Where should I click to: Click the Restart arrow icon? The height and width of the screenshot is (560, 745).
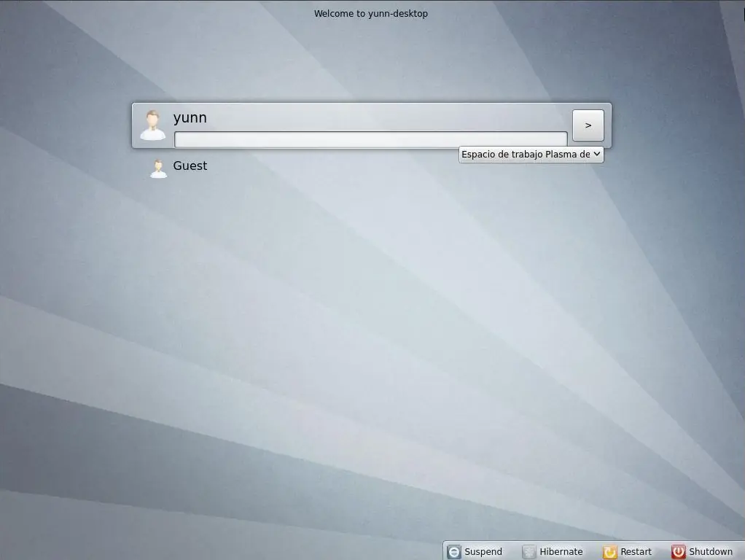[609, 551]
